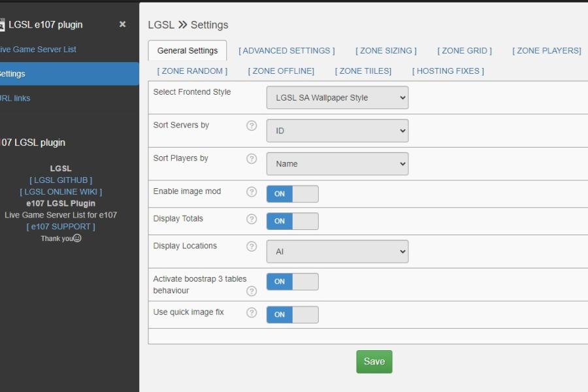The height and width of the screenshot is (392, 588).
Task: Click the 'Thank you' text in sidebar
Action: 57,238
